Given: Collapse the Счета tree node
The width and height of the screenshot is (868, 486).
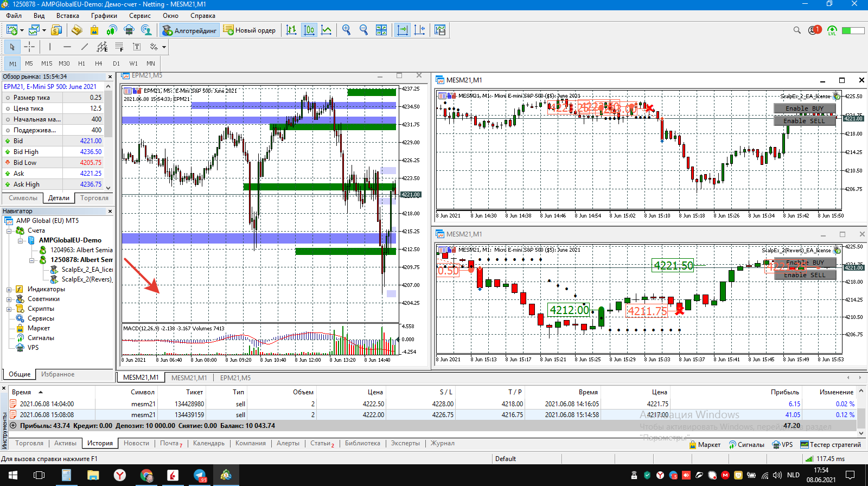Looking at the screenshot, I should coord(9,231).
